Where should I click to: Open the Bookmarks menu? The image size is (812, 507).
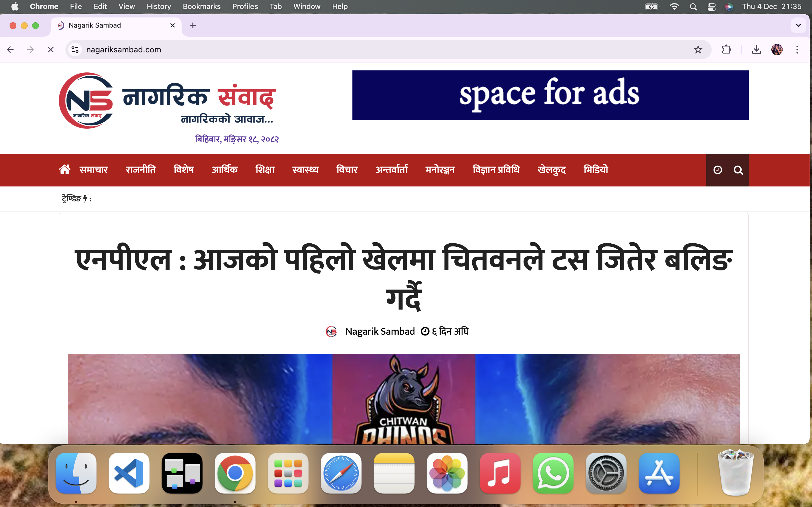tap(201, 6)
